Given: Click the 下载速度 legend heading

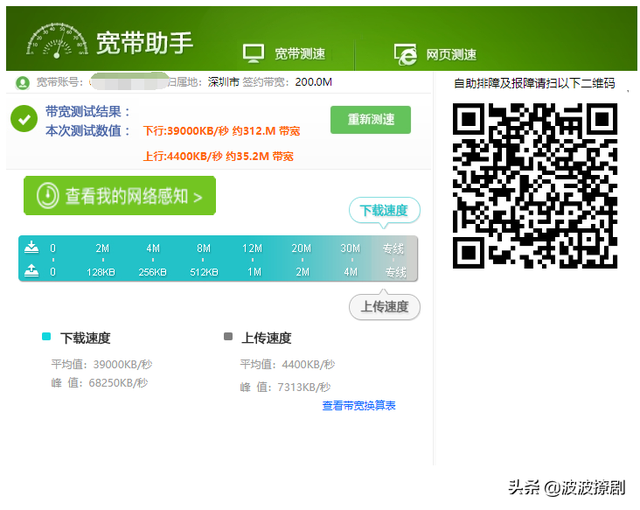Looking at the screenshot, I should point(85,338).
